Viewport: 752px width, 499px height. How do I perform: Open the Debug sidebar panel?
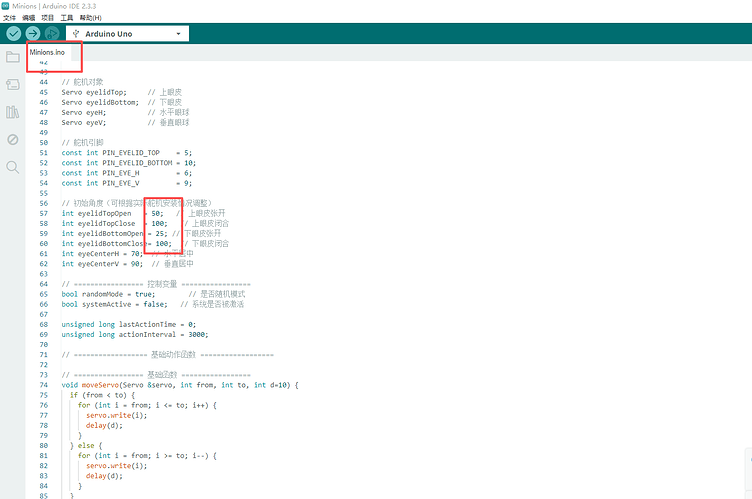pos(13,140)
